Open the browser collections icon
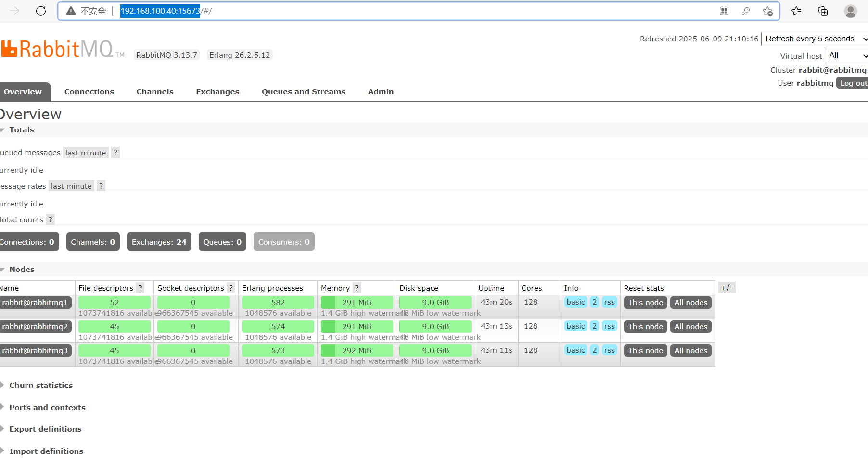Viewport: 868px width, 464px height. 823,11
